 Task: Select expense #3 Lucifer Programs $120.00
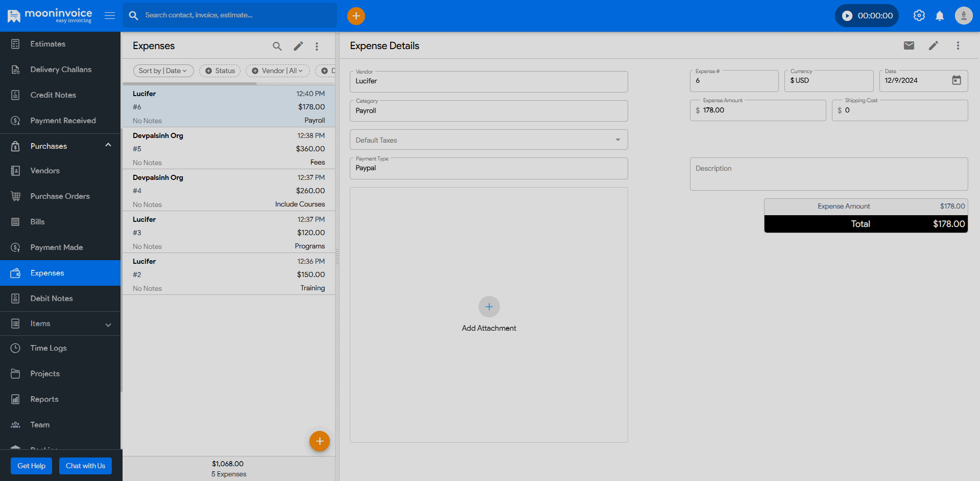[x=229, y=232]
